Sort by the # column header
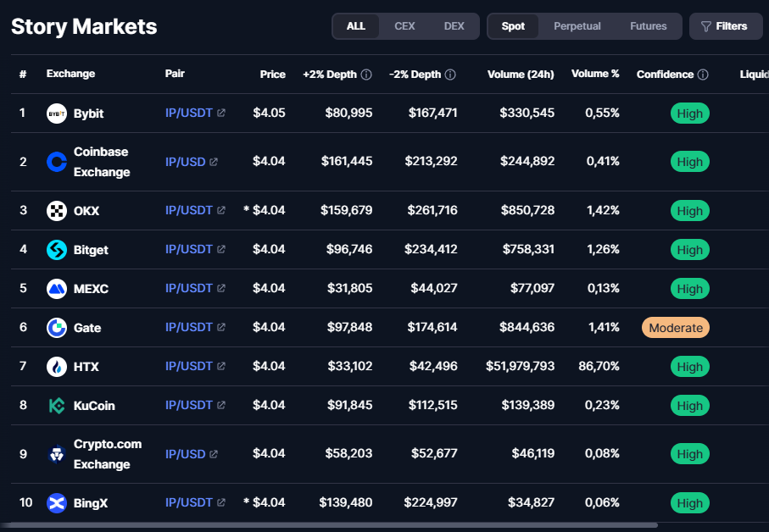This screenshot has width=769, height=532. [x=23, y=75]
